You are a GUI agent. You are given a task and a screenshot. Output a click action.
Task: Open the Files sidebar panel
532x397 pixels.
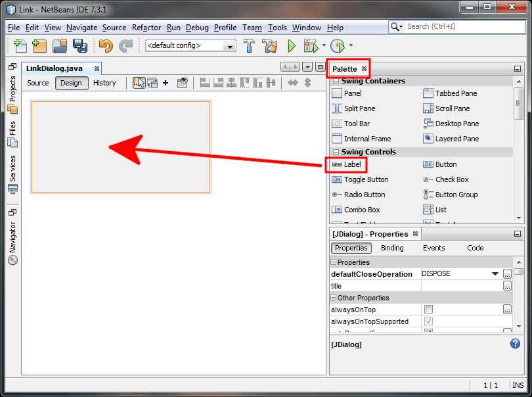tap(12, 134)
